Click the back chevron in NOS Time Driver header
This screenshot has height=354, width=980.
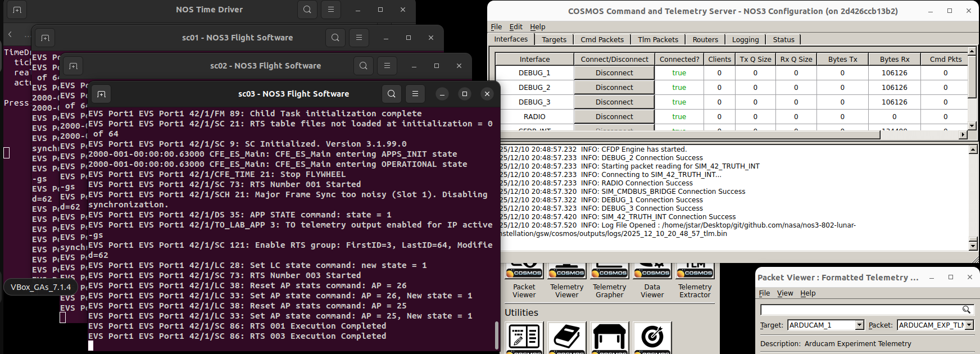(x=10, y=35)
